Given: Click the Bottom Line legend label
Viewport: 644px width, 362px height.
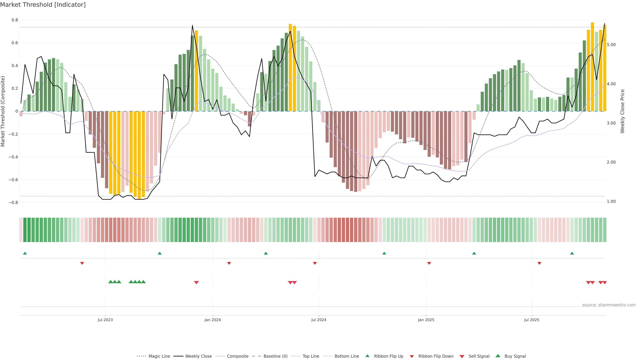Looking at the screenshot, I should pos(346,356).
